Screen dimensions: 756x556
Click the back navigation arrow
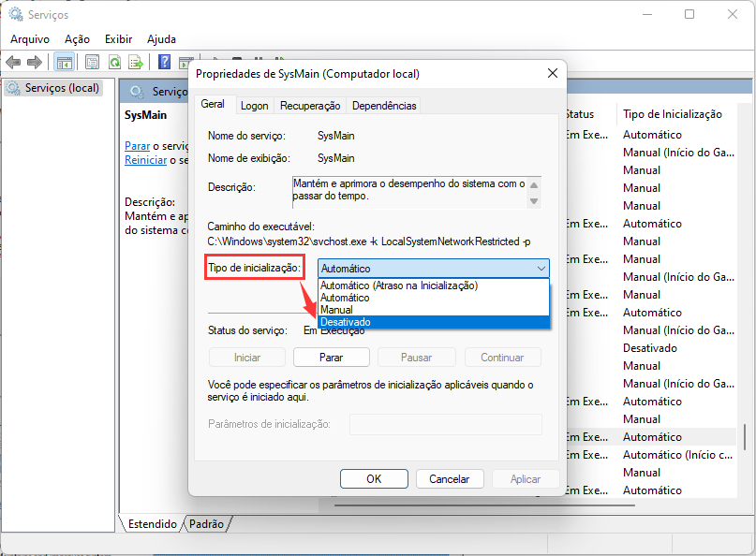(13, 62)
